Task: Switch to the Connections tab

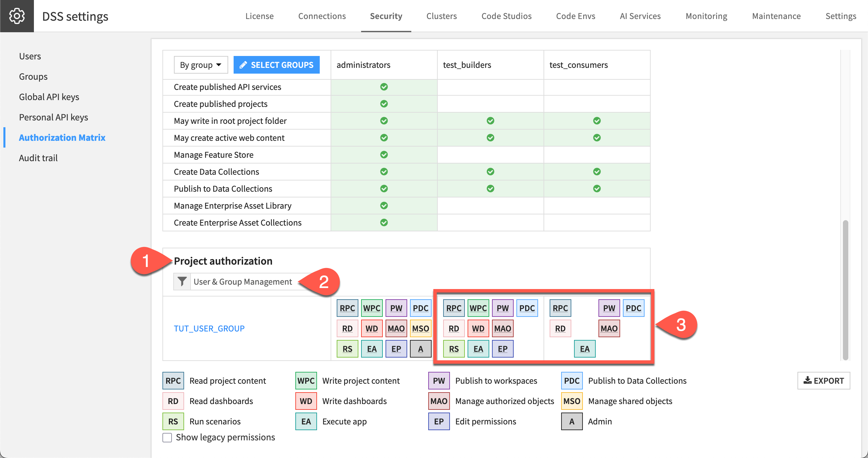Action: [x=322, y=16]
